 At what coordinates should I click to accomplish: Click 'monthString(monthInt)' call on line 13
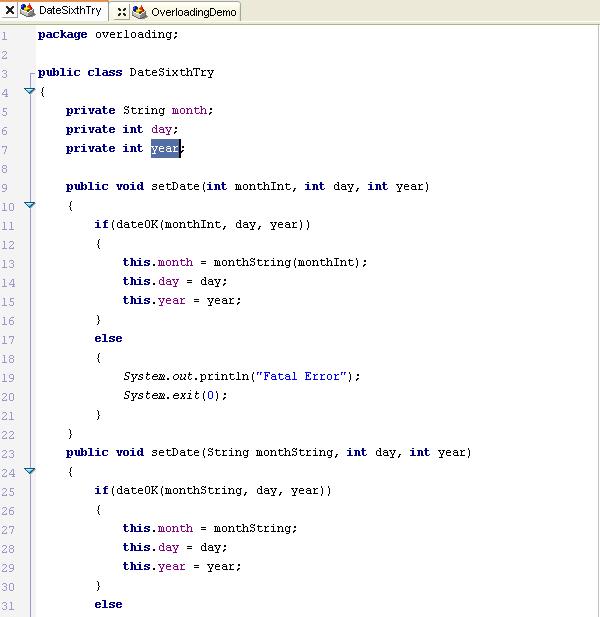click(287, 262)
